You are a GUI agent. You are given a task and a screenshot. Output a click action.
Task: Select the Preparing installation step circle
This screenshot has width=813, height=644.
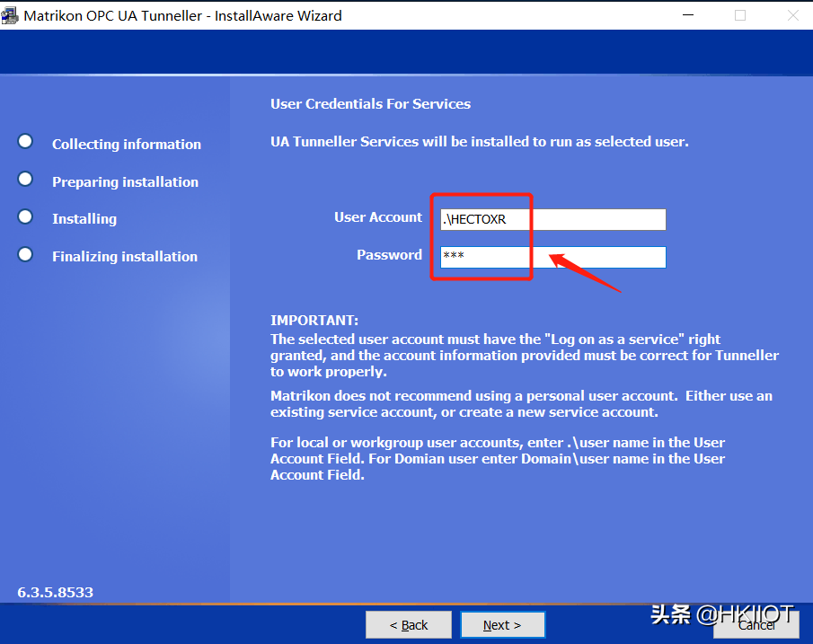pyautogui.click(x=25, y=180)
